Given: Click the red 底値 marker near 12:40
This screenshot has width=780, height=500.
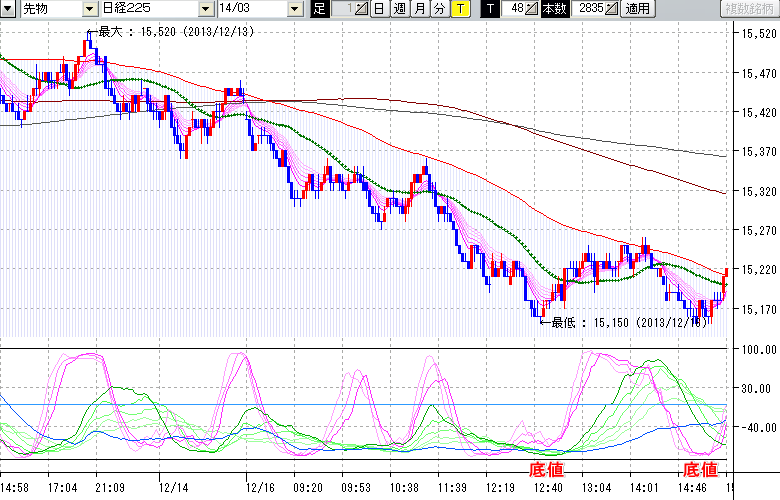Looking at the screenshot, I should click(546, 469).
